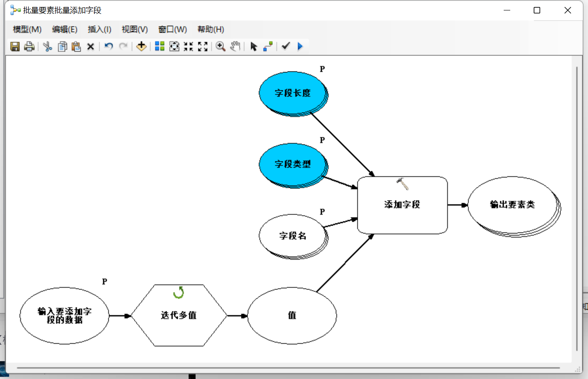Open the 模型(M) menu

coord(27,30)
